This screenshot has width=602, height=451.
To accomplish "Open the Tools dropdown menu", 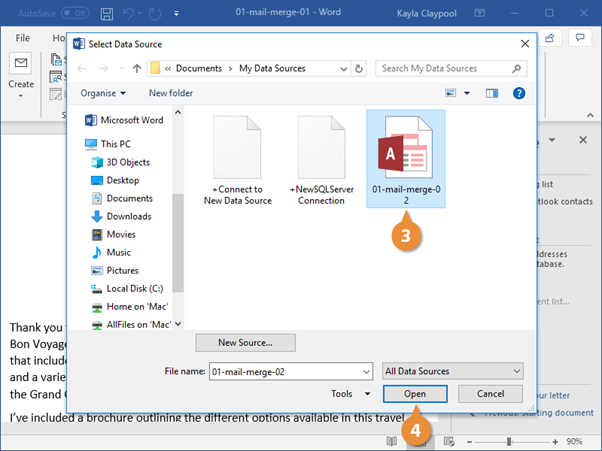I will click(x=350, y=394).
